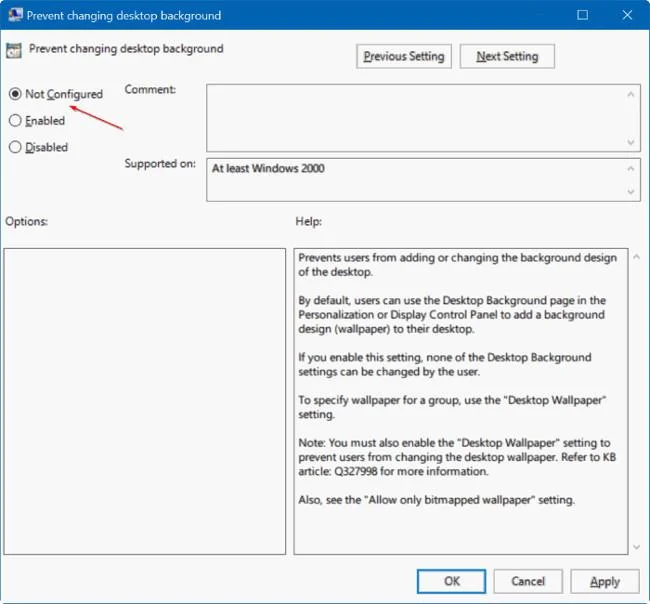Screen dimensions: 650x604
Task: Click the title bar policy icon
Action: (x=15, y=15)
